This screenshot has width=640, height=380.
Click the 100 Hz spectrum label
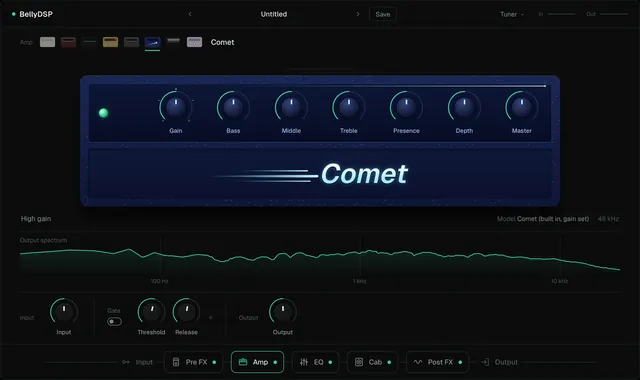(160, 281)
